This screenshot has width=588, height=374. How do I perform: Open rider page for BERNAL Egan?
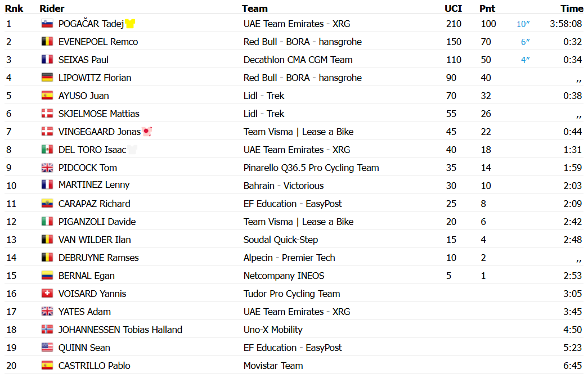tap(87, 276)
